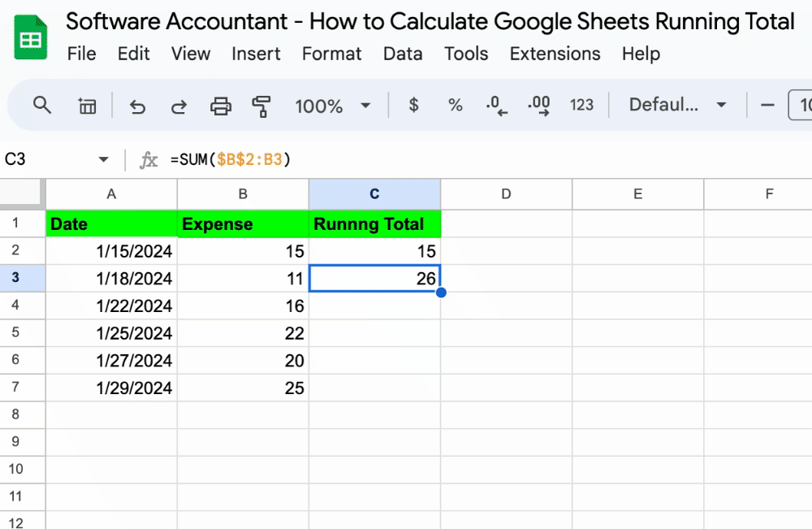Select row 1 header

pyautogui.click(x=22, y=223)
